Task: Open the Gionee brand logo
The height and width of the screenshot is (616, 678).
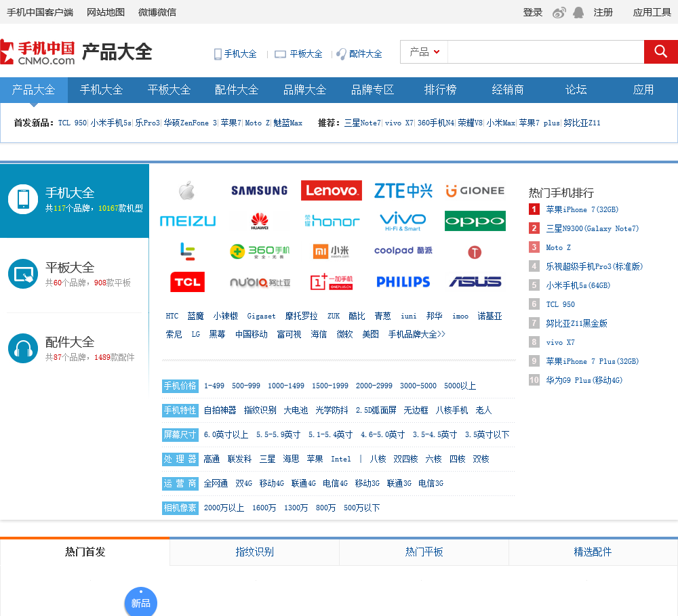Action: [475, 190]
